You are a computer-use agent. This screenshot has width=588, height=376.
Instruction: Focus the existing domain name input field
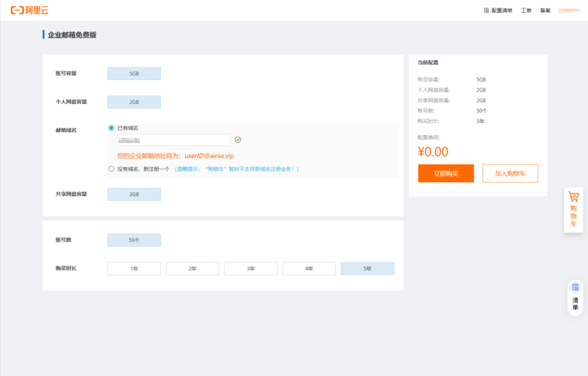(x=174, y=140)
